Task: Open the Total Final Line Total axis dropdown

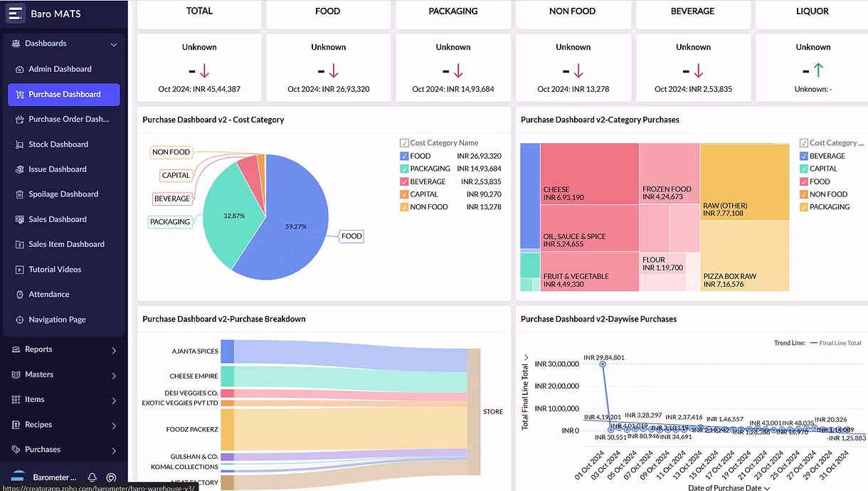Action: click(525, 357)
